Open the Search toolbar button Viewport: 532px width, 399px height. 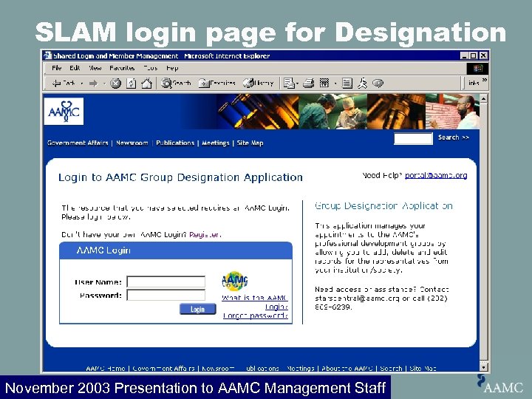click(175, 83)
